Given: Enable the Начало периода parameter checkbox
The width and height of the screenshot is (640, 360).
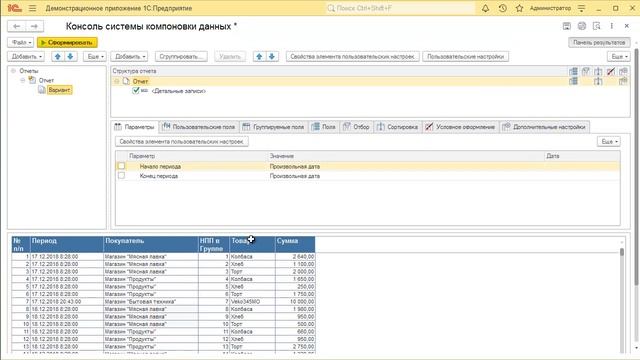Looking at the screenshot, I should (x=121, y=166).
